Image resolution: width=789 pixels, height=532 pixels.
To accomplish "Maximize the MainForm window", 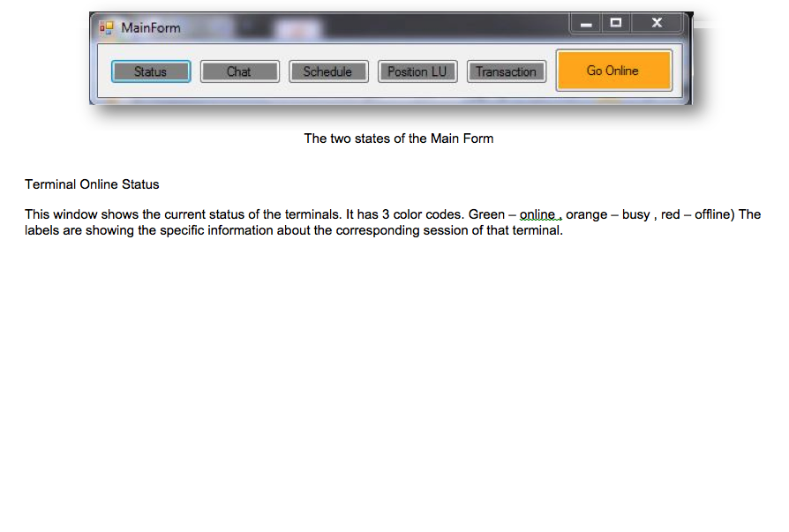I will [616, 24].
